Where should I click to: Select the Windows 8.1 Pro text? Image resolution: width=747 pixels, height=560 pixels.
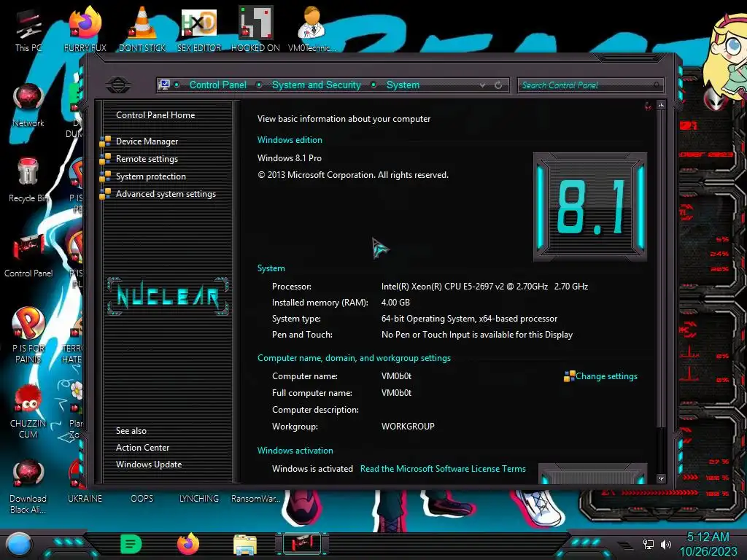click(289, 158)
